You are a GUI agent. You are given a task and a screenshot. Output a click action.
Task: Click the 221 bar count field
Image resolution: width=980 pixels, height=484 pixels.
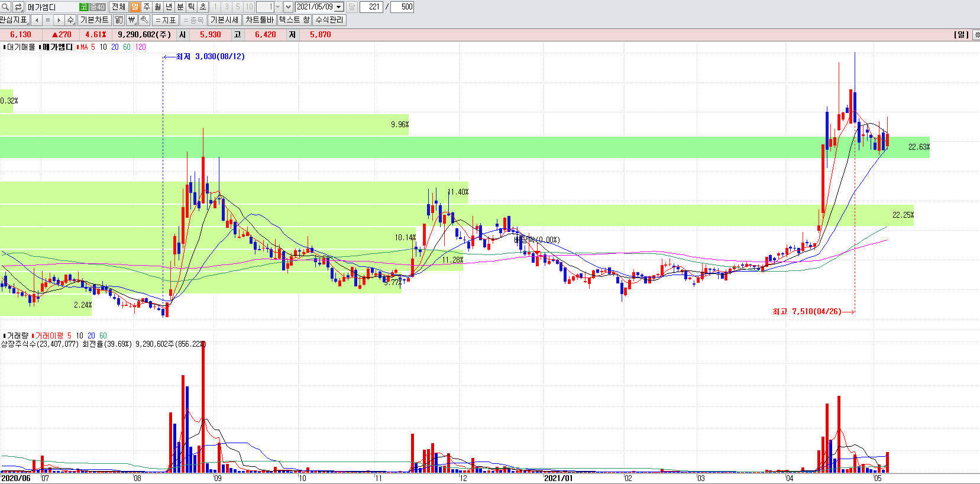pos(371,7)
